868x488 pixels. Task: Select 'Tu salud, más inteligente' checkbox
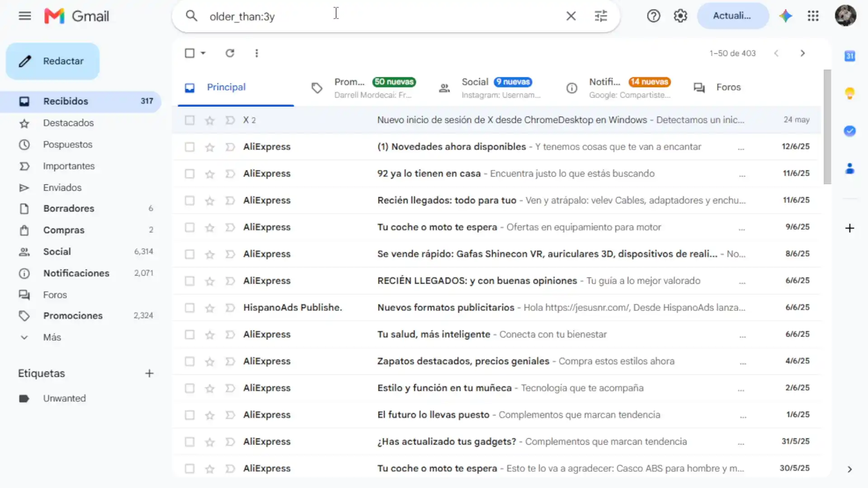tap(189, 335)
